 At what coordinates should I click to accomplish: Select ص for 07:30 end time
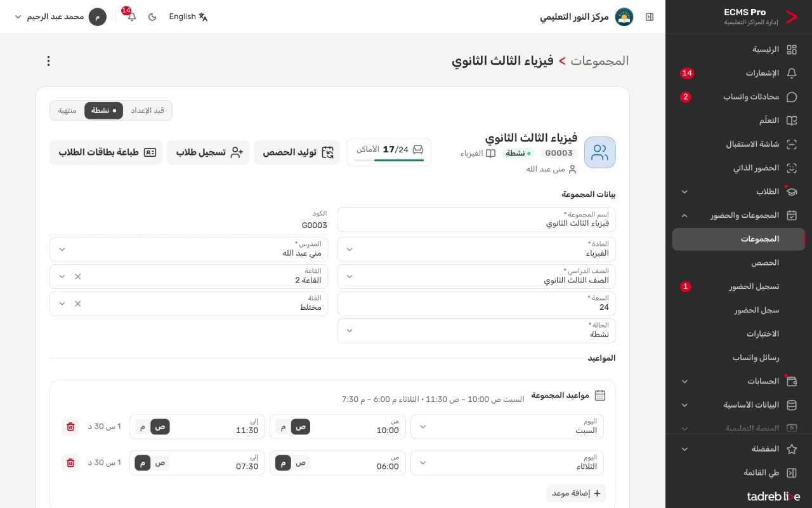[160, 463]
